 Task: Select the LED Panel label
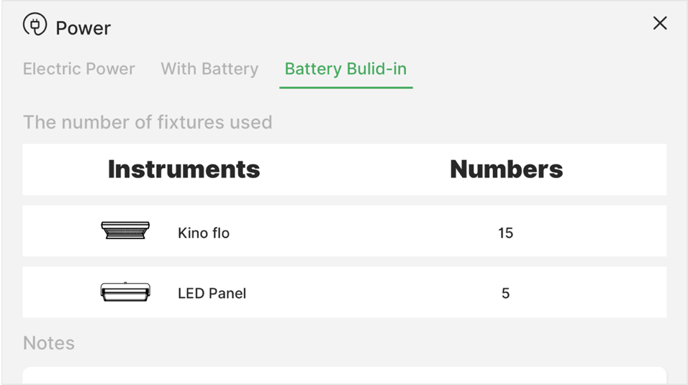(212, 293)
